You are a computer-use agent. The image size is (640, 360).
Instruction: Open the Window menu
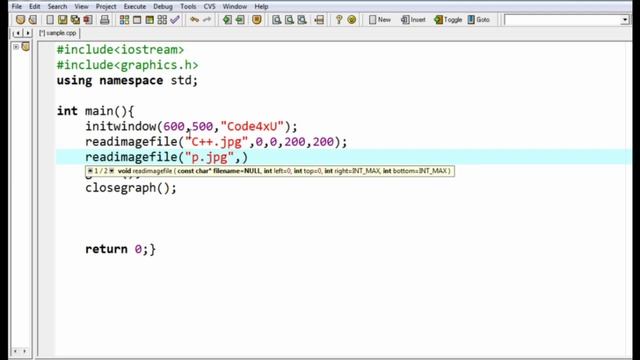235,7
